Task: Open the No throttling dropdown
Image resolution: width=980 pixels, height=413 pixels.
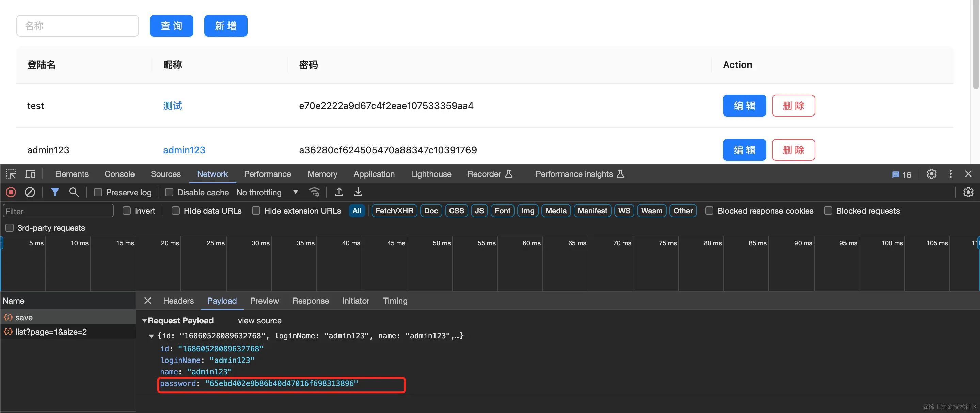Action: (267, 192)
